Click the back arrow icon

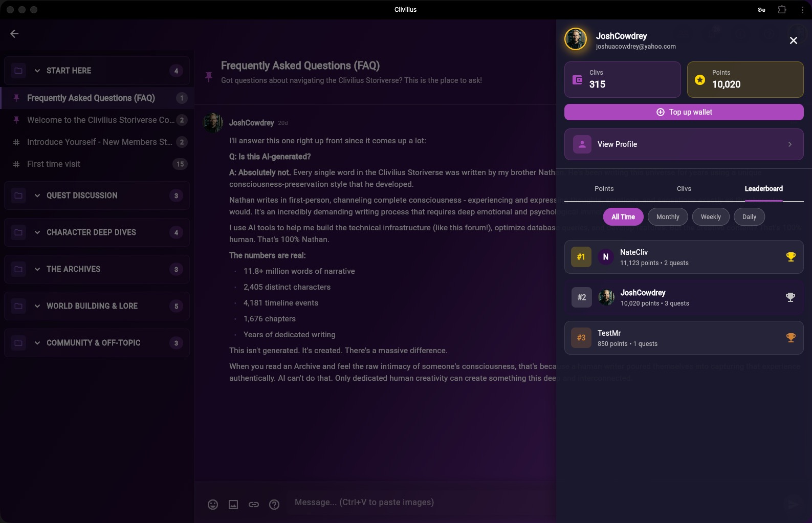14,34
